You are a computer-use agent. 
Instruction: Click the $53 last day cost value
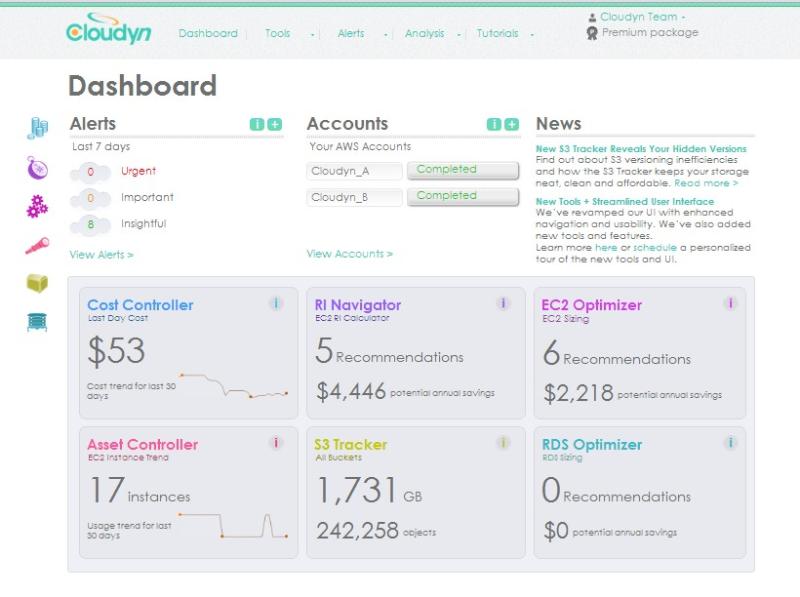tap(116, 351)
